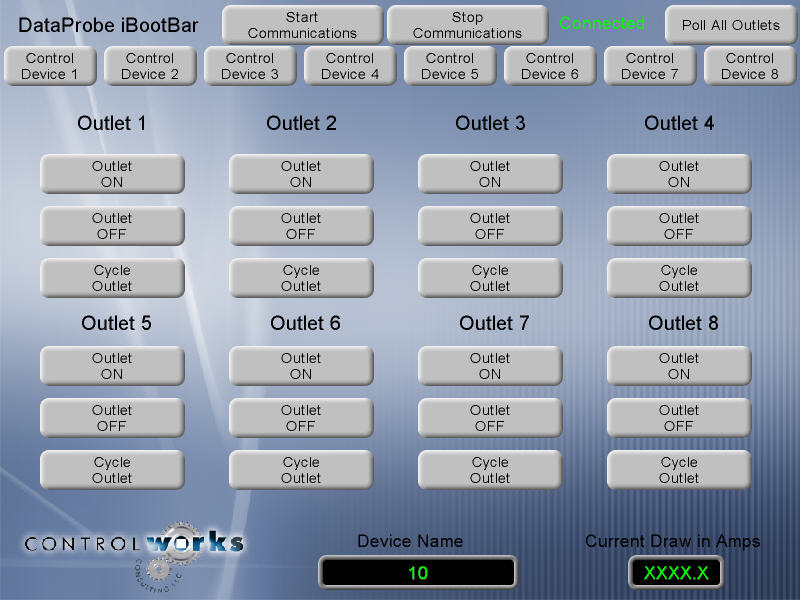The height and width of the screenshot is (600, 800).
Task: Select Control Device 3
Action: pos(249,66)
